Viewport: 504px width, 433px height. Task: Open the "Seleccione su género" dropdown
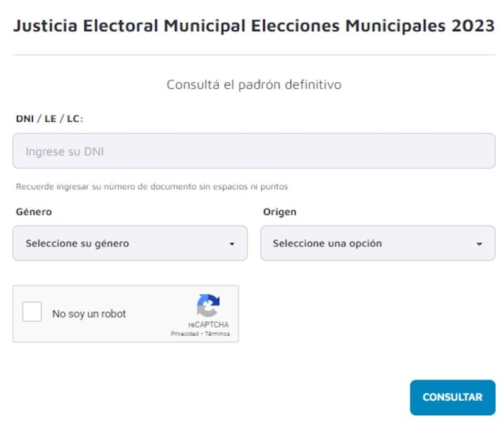click(130, 243)
